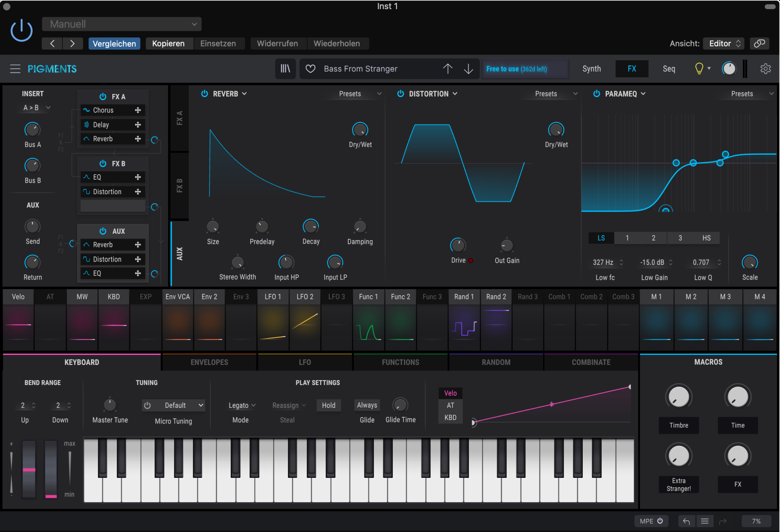The height and width of the screenshot is (532, 780).
Task: Click move handle of EQ in FX B
Action: (x=138, y=177)
